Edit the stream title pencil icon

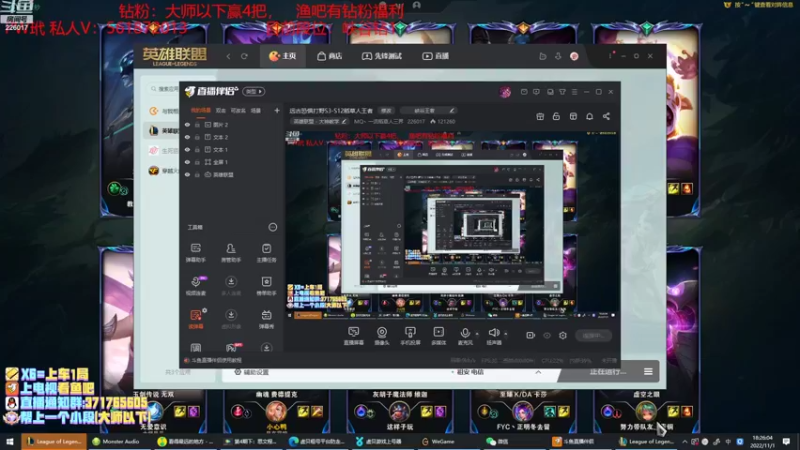[x=452, y=110]
